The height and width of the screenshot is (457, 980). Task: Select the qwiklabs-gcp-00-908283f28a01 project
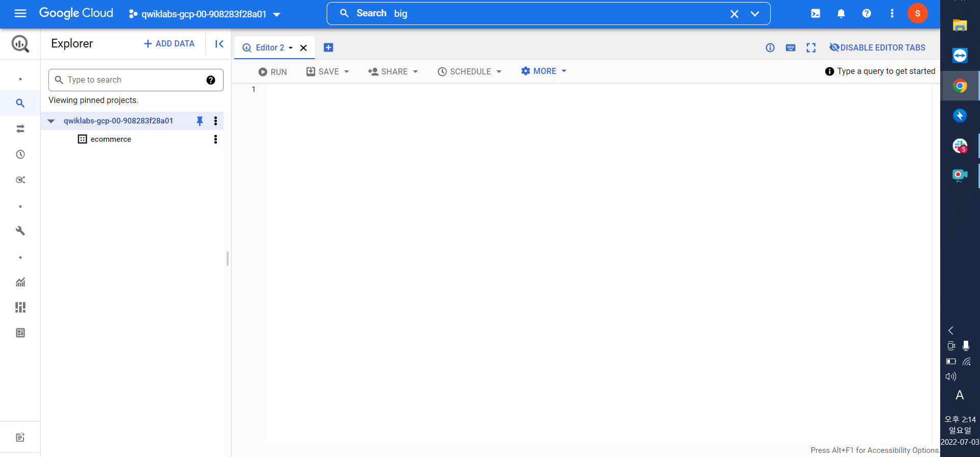118,121
